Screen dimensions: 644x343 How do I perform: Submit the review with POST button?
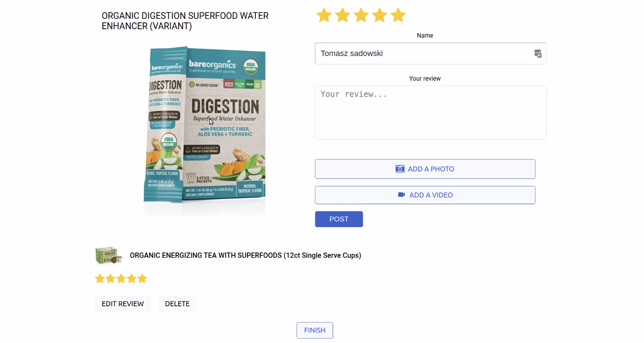pyautogui.click(x=339, y=219)
